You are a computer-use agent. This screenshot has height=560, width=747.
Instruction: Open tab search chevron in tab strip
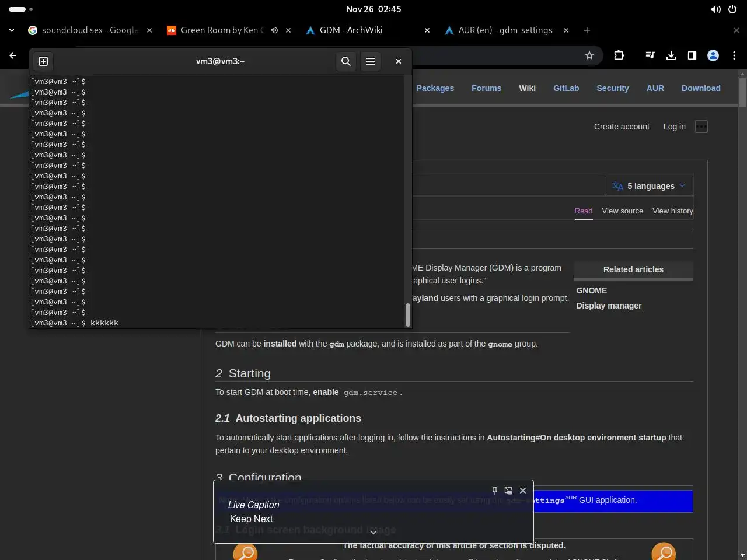tap(12, 30)
